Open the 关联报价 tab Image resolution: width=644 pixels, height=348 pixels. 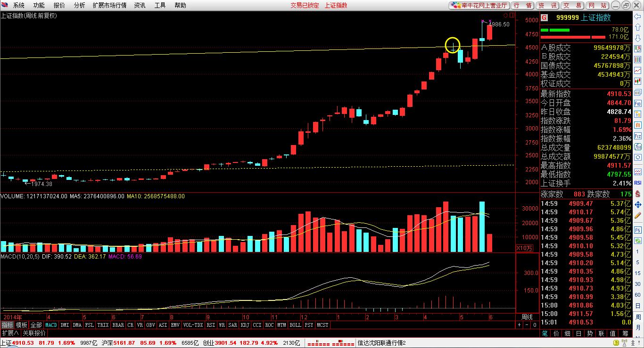pyautogui.click(x=34, y=333)
